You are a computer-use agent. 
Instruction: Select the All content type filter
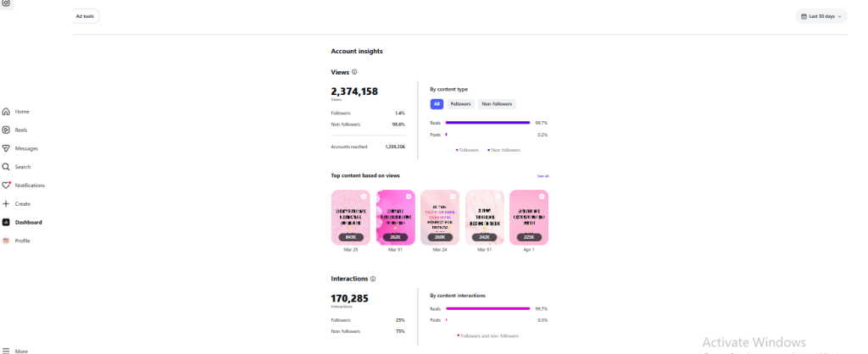437,104
